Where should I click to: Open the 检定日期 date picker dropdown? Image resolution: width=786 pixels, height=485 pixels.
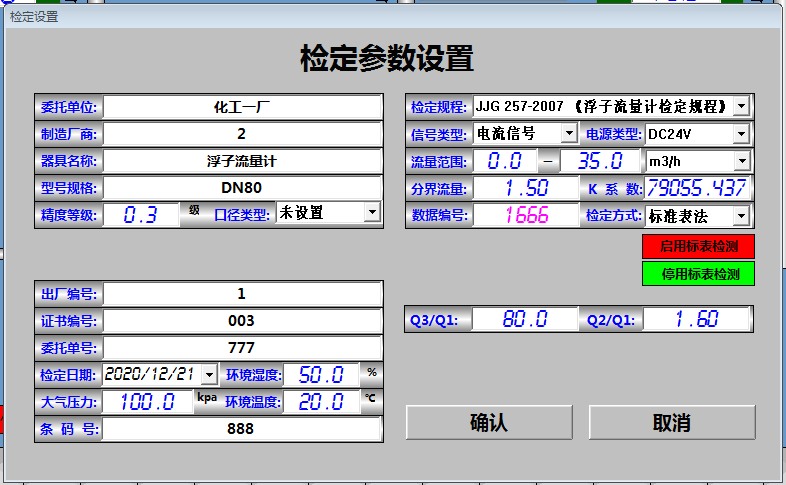[208, 374]
